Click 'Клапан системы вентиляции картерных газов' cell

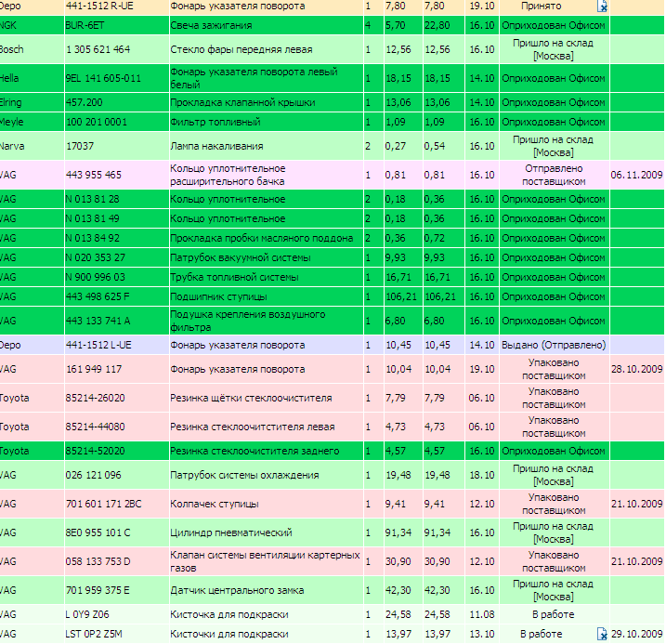(267, 561)
